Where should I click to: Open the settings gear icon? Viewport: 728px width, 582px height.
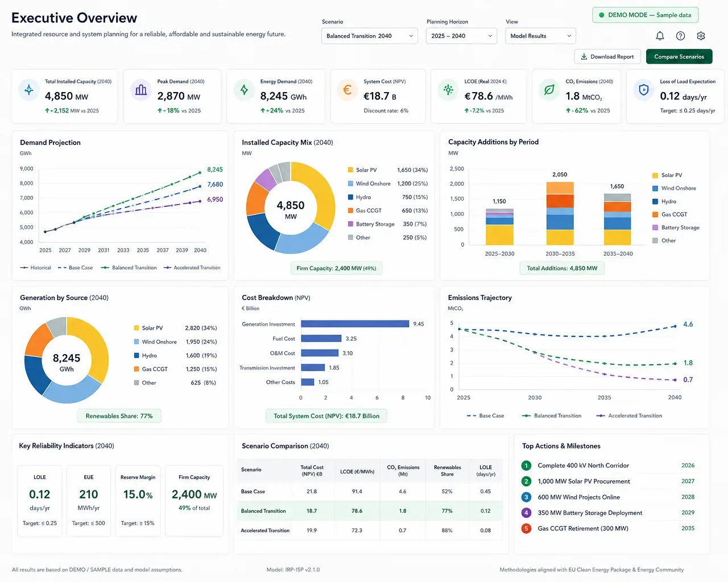701,36
